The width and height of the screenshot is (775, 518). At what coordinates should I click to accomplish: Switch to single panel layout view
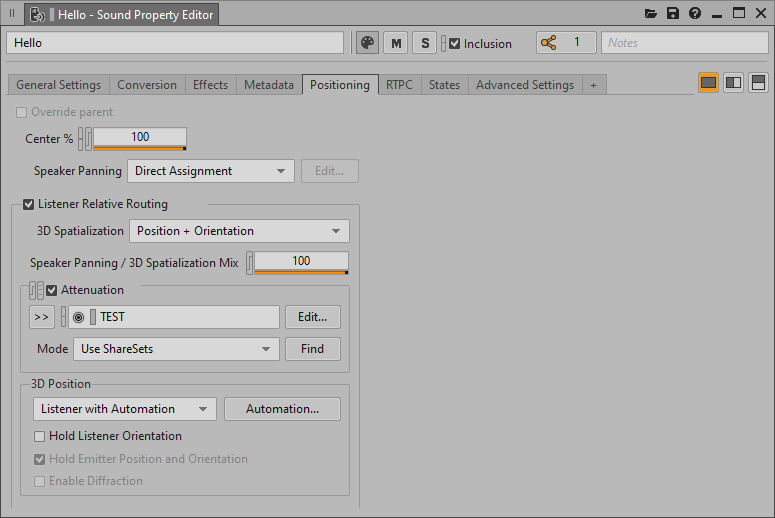click(708, 83)
